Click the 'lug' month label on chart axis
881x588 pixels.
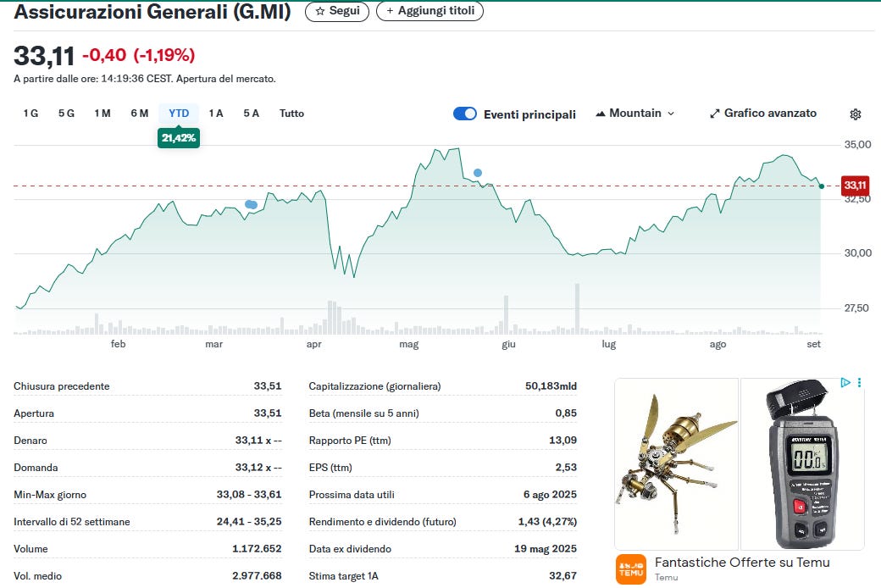(x=609, y=344)
